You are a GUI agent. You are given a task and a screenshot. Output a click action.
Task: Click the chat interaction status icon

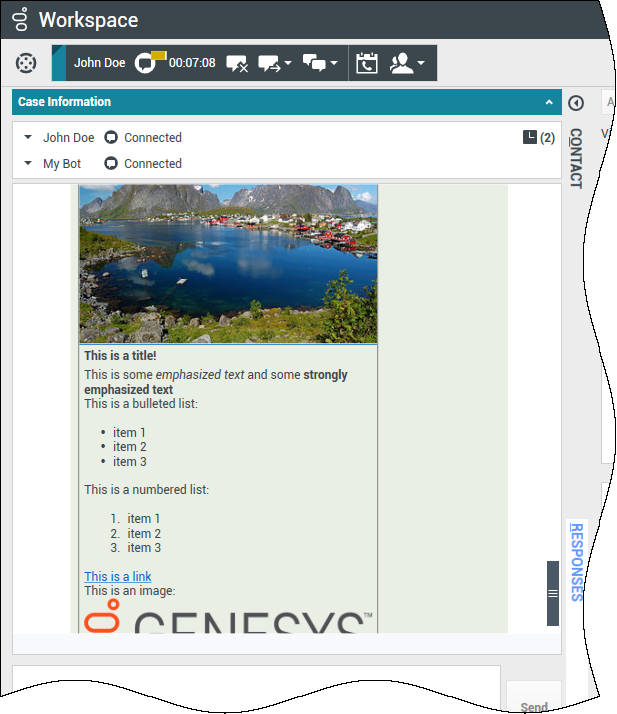(x=147, y=63)
